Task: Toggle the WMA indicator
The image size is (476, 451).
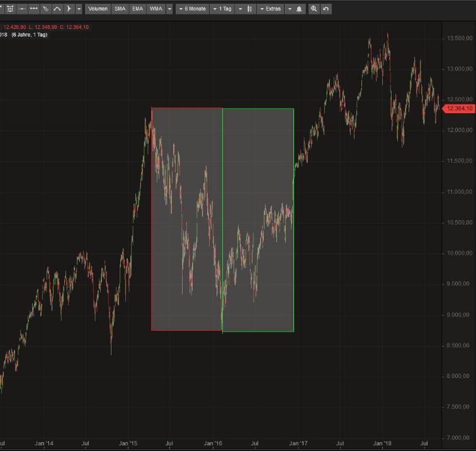Action: [156, 9]
